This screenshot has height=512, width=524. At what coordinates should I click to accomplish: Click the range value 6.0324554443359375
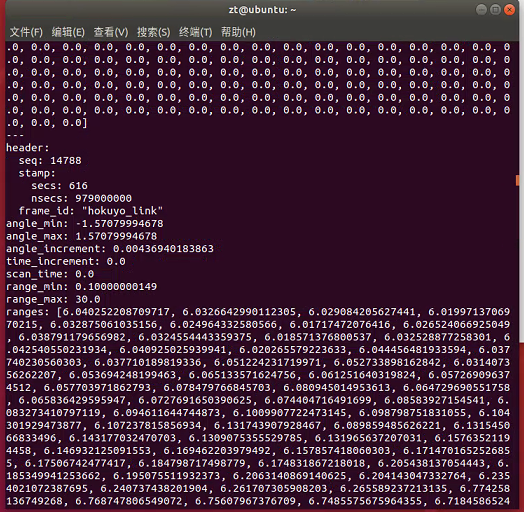(x=195, y=337)
